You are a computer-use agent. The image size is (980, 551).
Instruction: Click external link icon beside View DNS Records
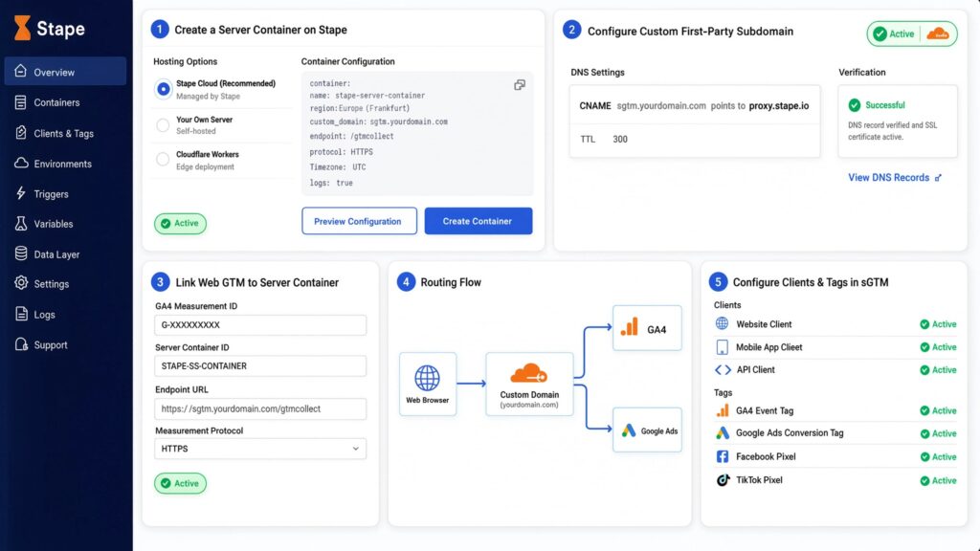point(938,178)
